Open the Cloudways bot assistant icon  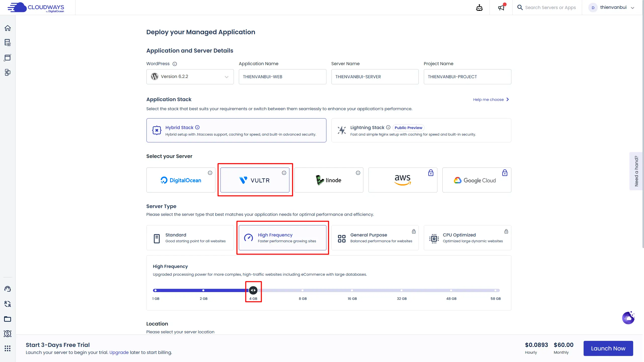click(x=479, y=8)
